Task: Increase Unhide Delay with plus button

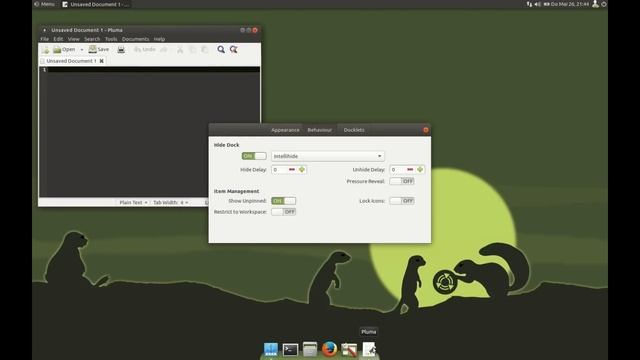Action: 420,169
